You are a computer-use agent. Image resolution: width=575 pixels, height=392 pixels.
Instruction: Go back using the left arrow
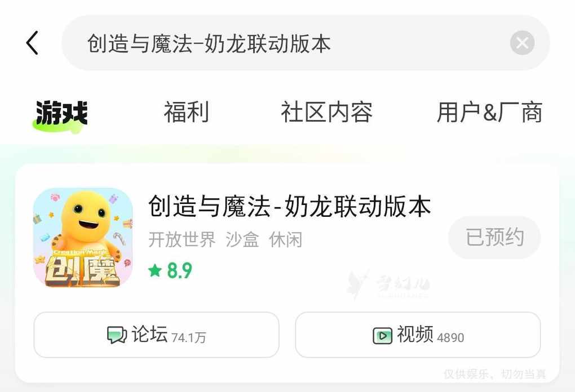[32, 43]
